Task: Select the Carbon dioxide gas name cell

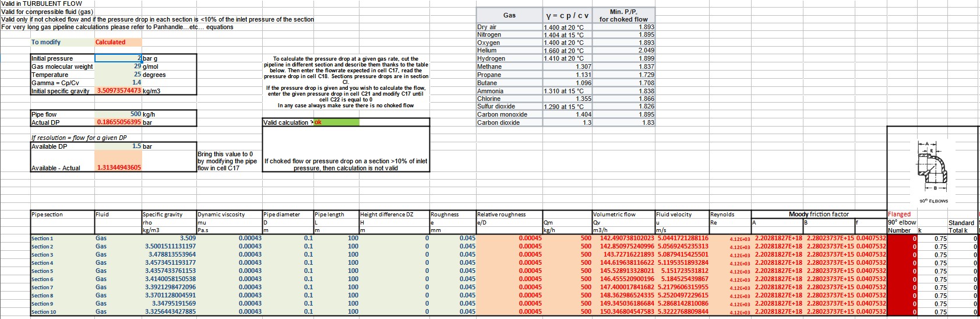Action: (509, 122)
